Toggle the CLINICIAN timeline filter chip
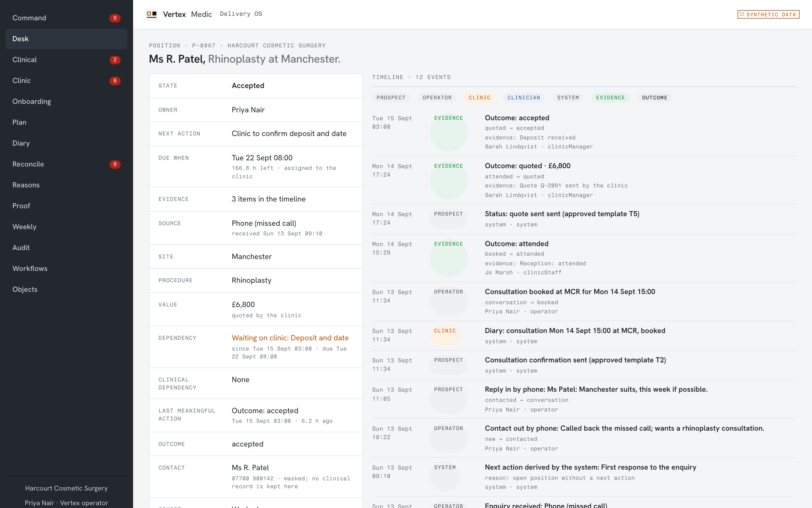812x508 pixels. 524,98
